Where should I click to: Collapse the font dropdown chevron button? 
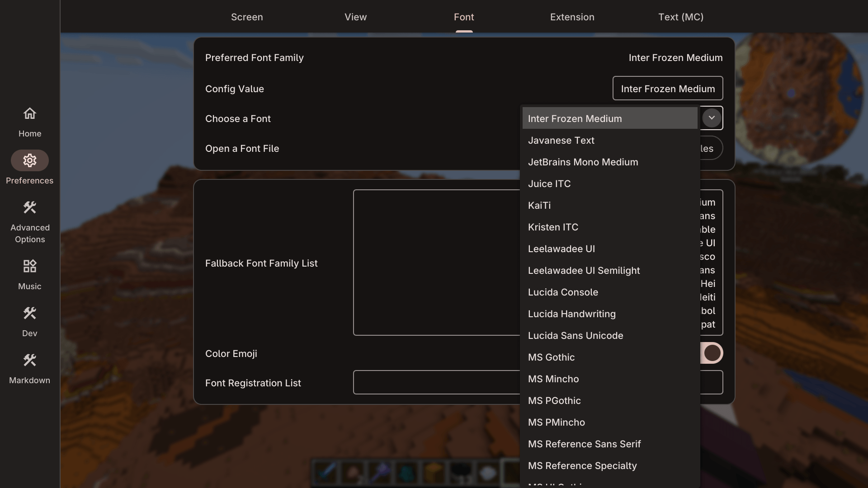(x=711, y=118)
